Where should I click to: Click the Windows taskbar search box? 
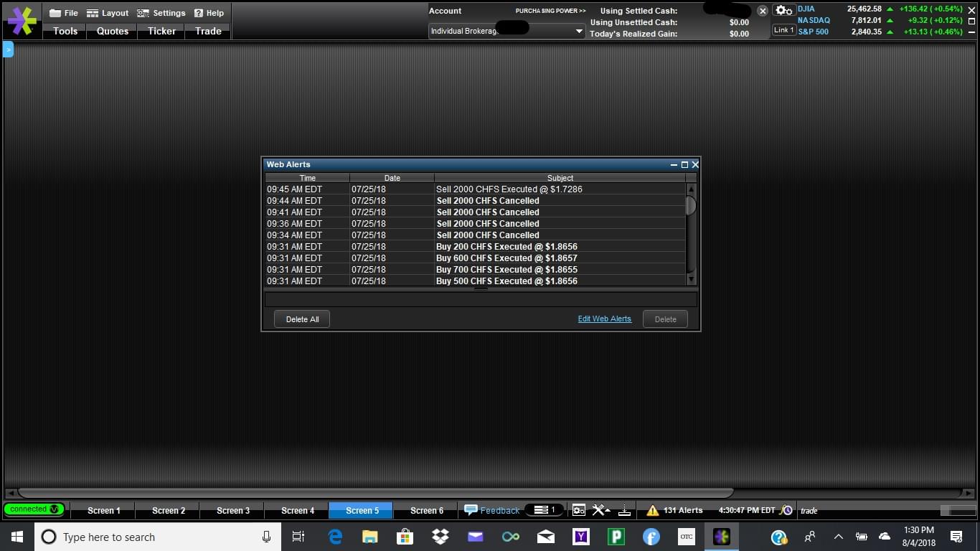click(158, 537)
